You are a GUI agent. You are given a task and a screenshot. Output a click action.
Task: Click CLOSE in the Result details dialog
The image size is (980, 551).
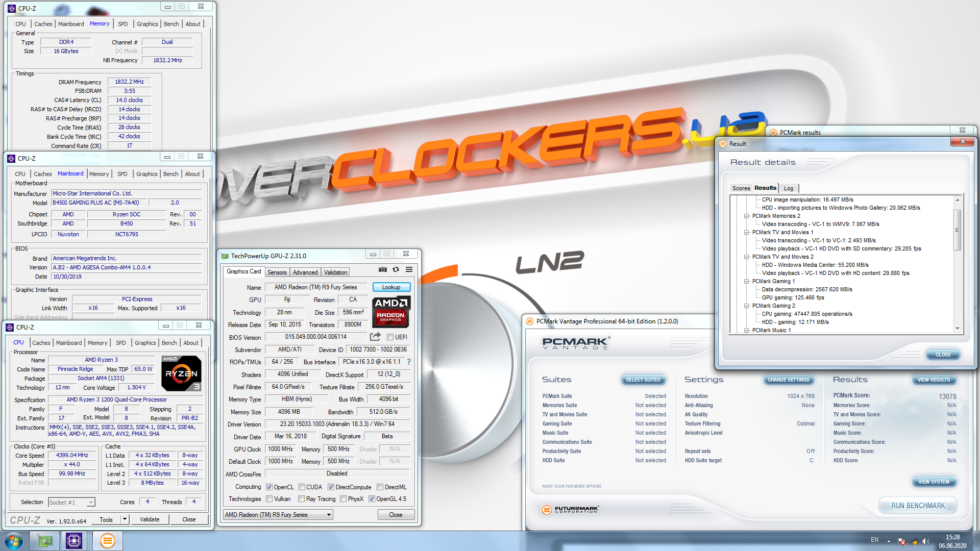coord(943,355)
